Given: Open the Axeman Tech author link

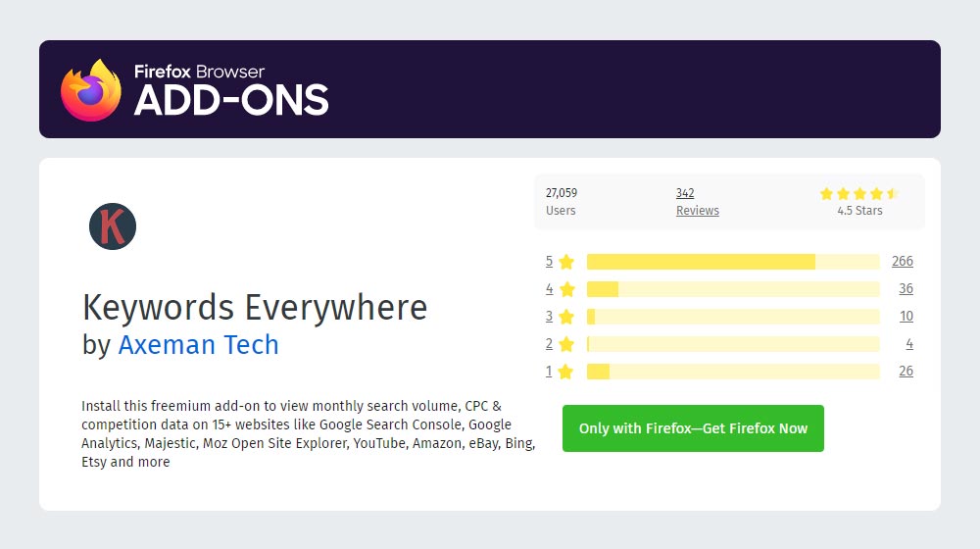Looking at the screenshot, I should pos(198,344).
